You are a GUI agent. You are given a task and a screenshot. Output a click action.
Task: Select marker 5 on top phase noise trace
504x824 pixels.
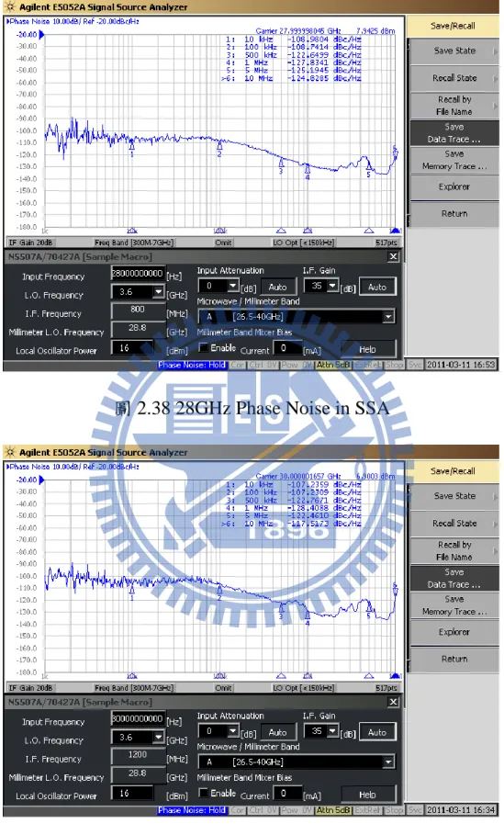[368, 168]
